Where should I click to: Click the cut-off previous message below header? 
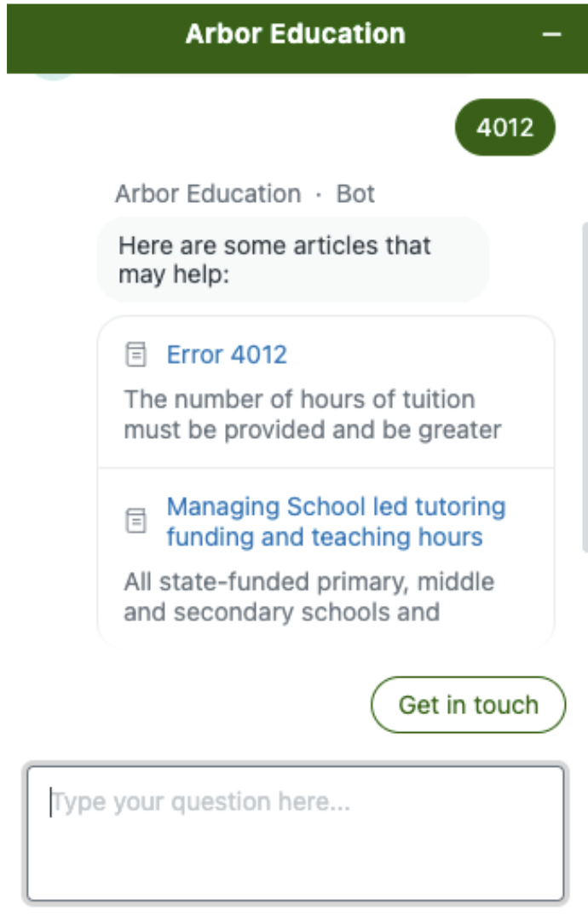[x=292, y=76]
